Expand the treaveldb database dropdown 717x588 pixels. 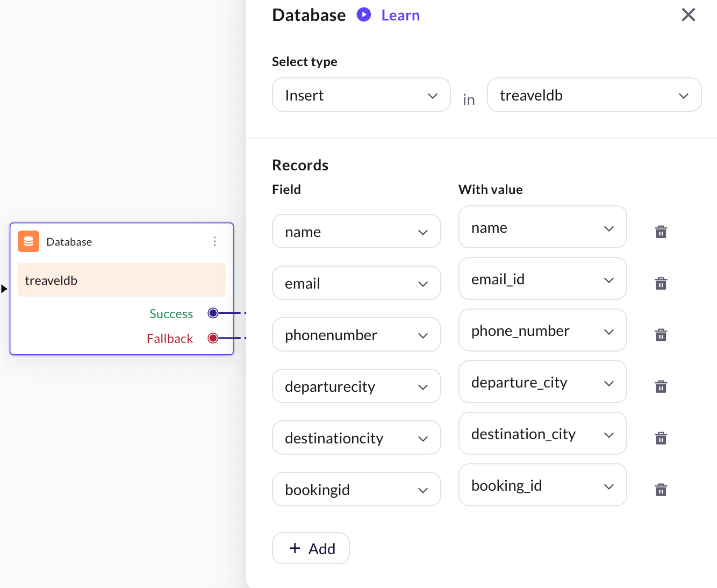[593, 95]
